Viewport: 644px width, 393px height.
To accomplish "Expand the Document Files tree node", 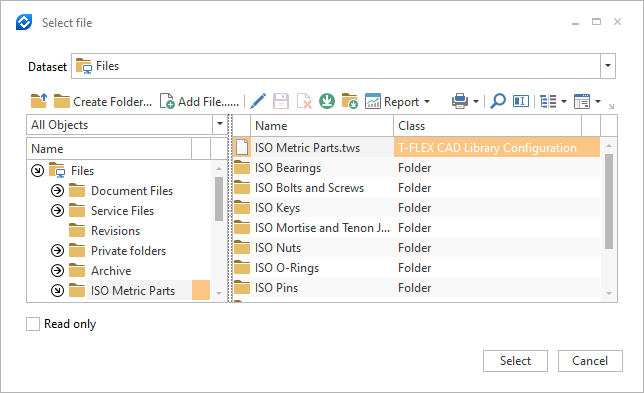I will (x=58, y=191).
